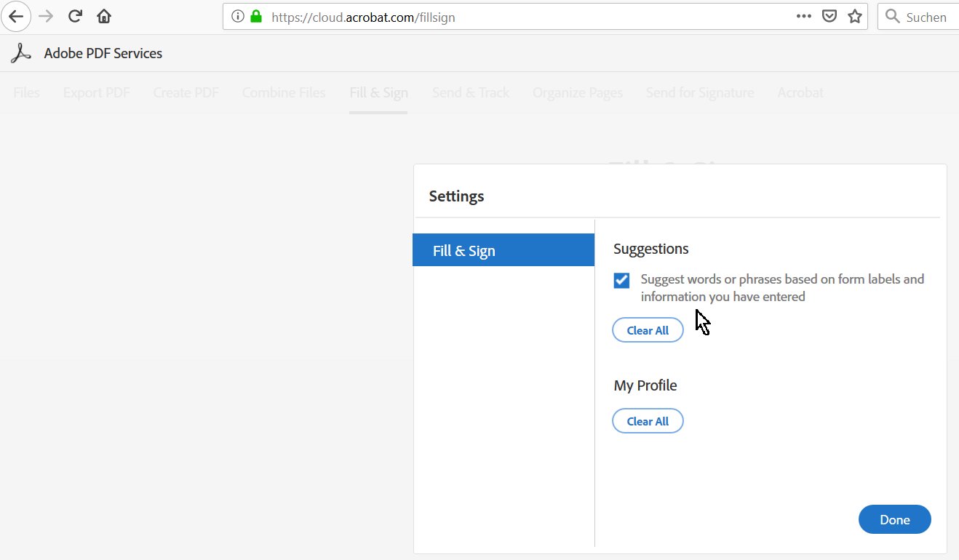Reload the page with the refresh icon
Image resolution: width=959 pixels, height=560 pixels.
(75, 16)
